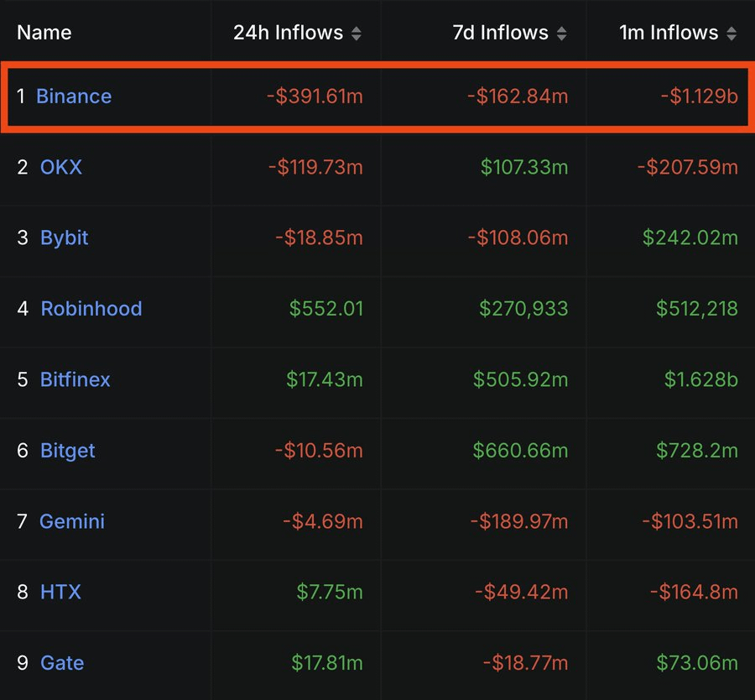Open the Robinhood exchange link
The width and height of the screenshot is (755, 700).
pyautogui.click(x=91, y=309)
